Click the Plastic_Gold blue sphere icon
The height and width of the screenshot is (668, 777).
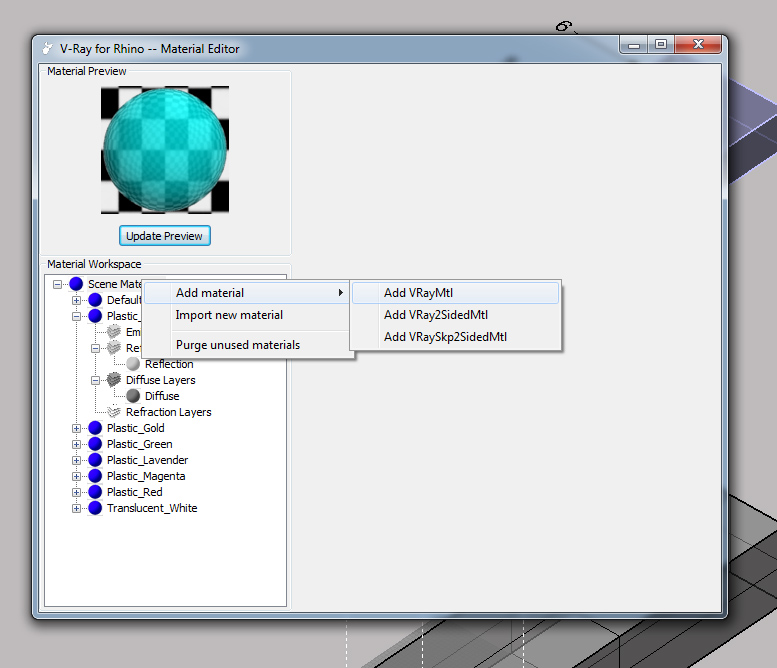95,428
